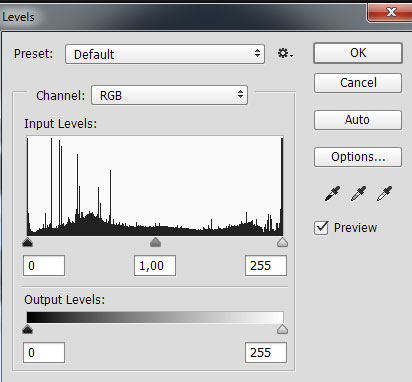
Task: Focus the input shadow value field
Action: coord(44,266)
